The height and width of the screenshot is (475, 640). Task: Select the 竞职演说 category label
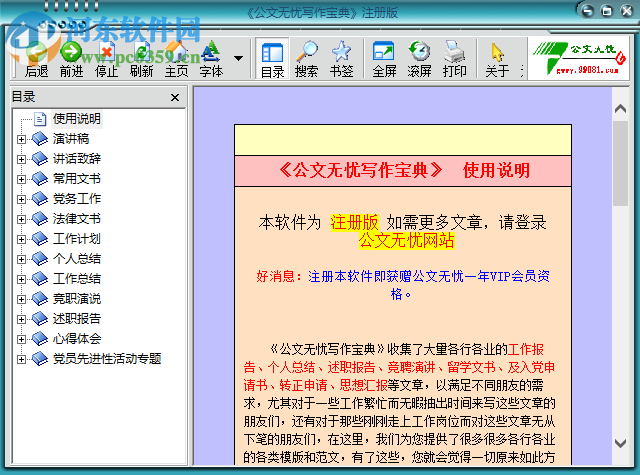click(77, 299)
